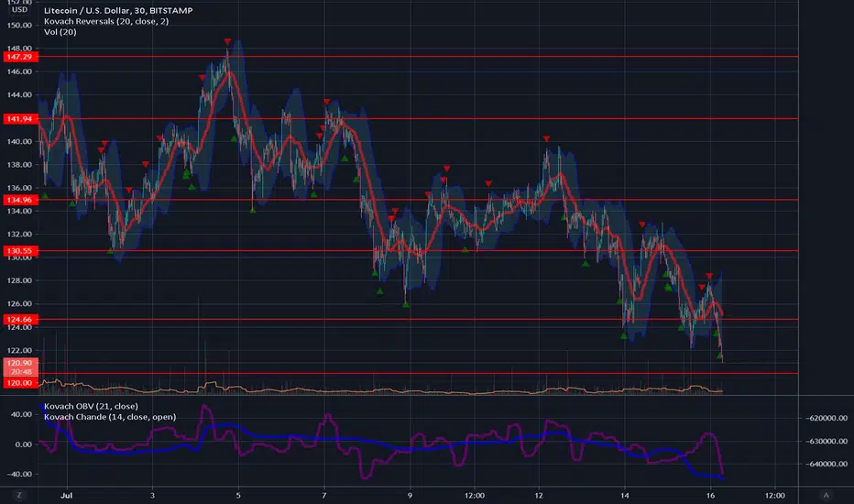The width and height of the screenshot is (854, 504).
Task: Click the 126.00 price axis label
Action: [19, 304]
